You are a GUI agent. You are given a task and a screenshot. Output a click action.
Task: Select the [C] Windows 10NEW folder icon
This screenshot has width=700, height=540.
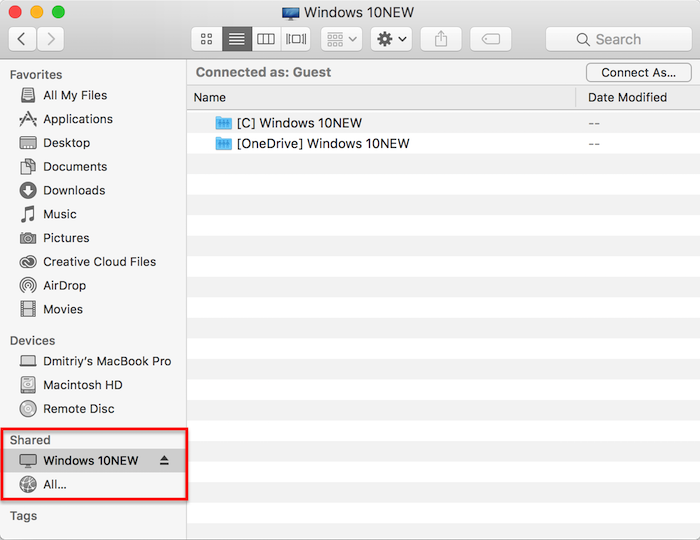click(224, 123)
